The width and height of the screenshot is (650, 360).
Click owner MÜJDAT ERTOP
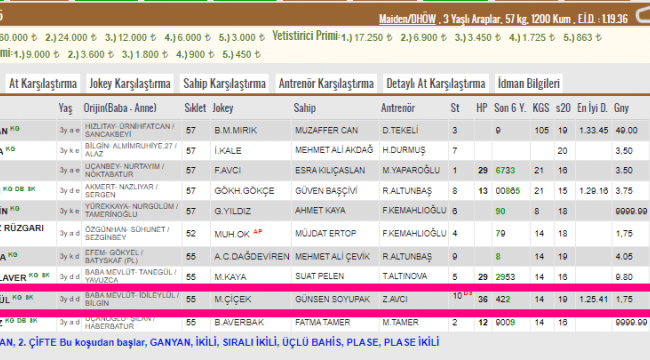[x=325, y=234]
